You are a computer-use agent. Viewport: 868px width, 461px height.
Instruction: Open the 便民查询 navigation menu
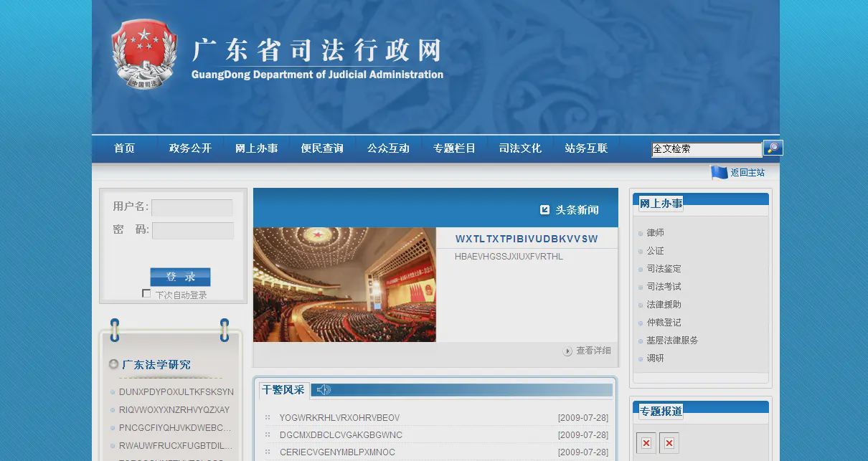(322, 148)
